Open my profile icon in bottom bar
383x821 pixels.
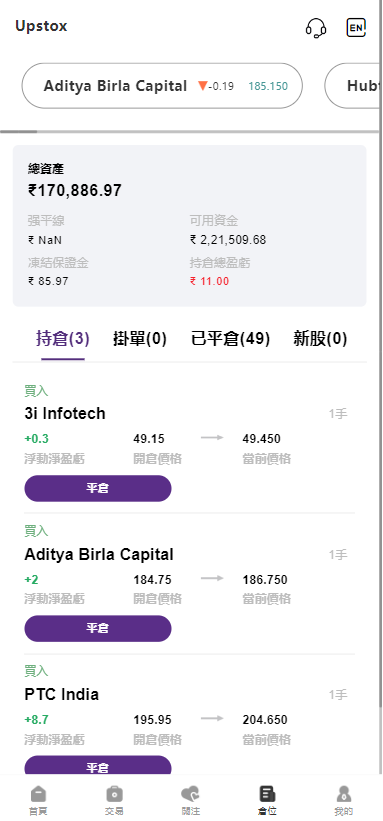344,800
